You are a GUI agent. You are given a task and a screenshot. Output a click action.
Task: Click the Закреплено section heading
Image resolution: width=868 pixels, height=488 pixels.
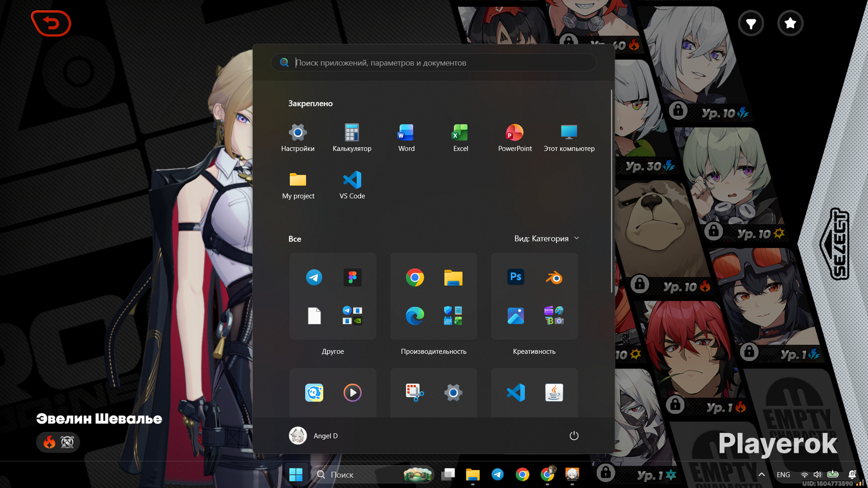310,103
